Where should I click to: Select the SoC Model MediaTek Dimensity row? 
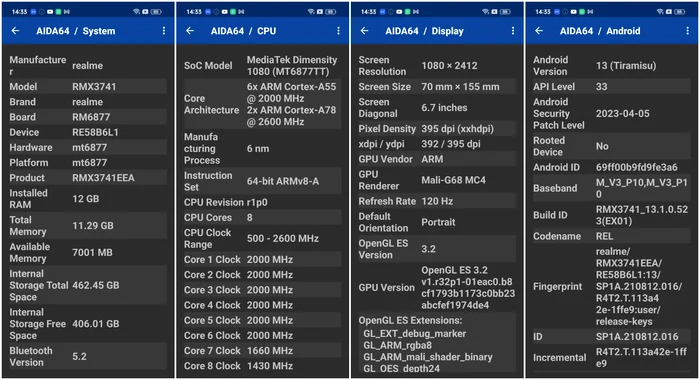point(262,66)
